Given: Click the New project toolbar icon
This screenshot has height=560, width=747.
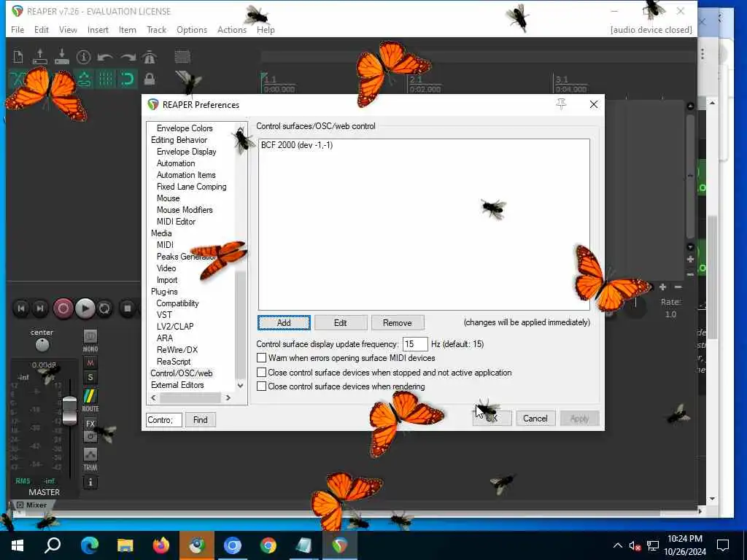Looking at the screenshot, I should 18,57.
